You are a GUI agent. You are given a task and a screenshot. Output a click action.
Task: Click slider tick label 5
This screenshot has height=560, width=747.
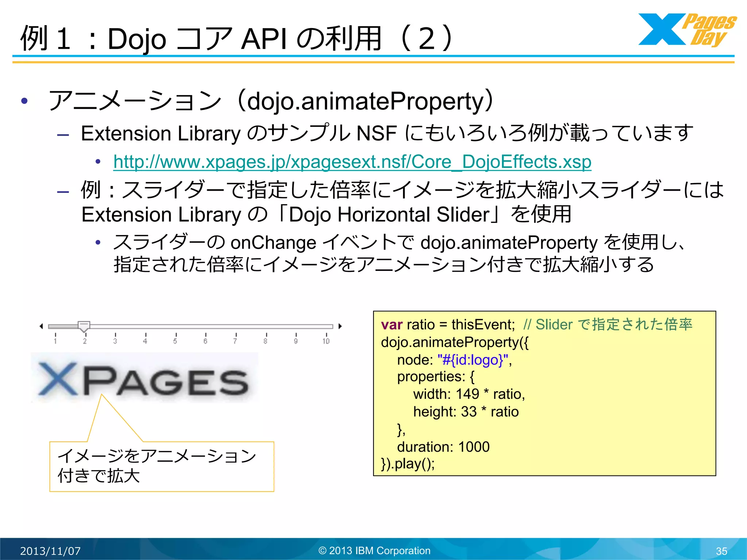coord(175,341)
